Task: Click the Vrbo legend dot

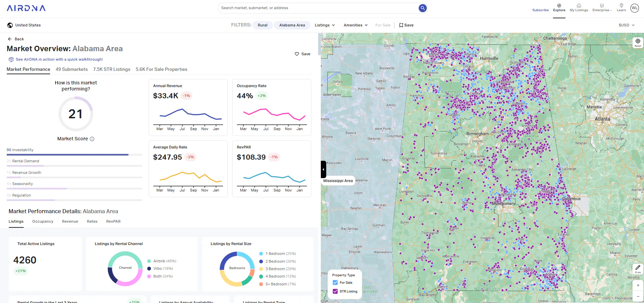Action: [x=149, y=268]
